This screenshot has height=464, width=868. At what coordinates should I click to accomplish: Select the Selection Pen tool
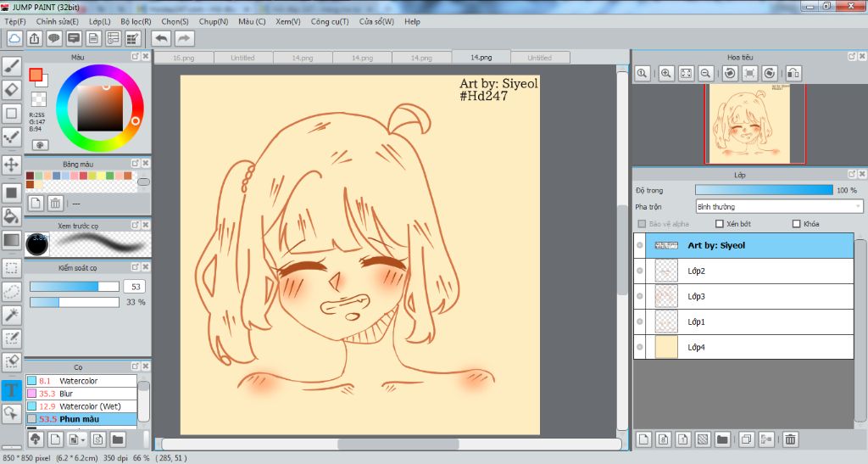pyautogui.click(x=12, y=338)
